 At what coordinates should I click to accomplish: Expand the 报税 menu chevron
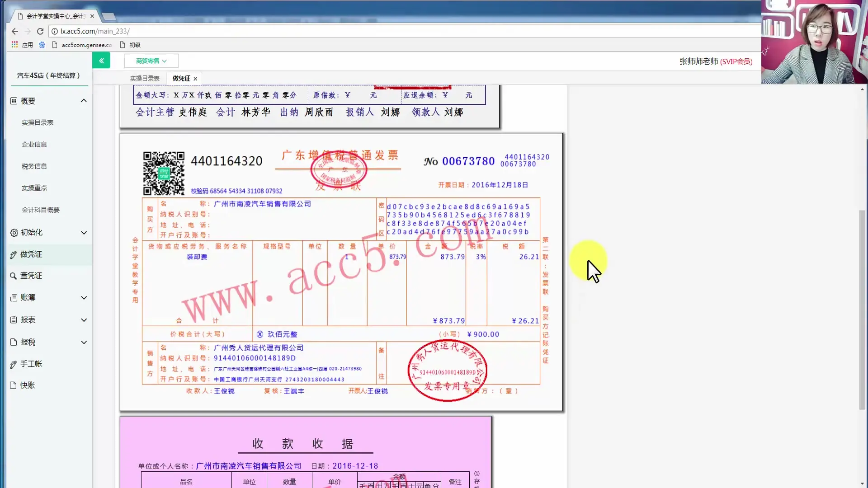[x=84, y=343]
